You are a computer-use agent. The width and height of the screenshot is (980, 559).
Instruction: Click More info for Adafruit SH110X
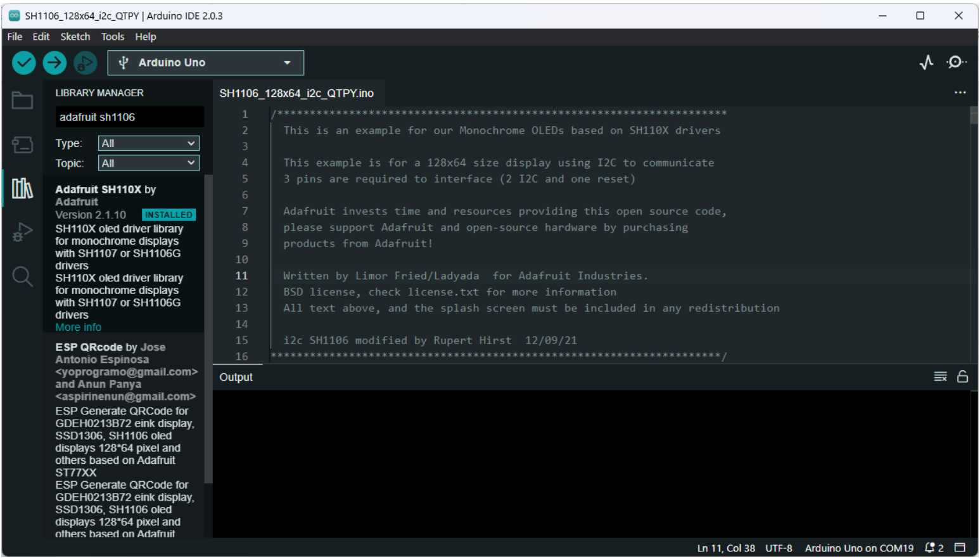coord(78,328)
